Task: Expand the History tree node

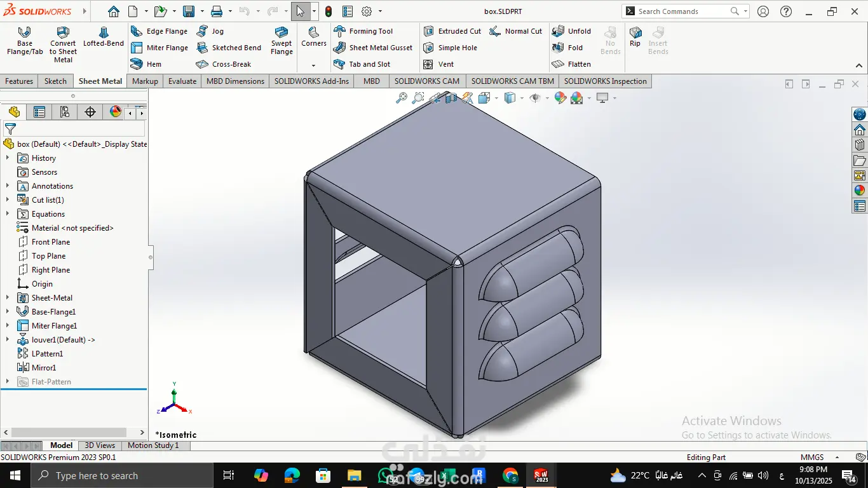Action: [x=8, y=158]
